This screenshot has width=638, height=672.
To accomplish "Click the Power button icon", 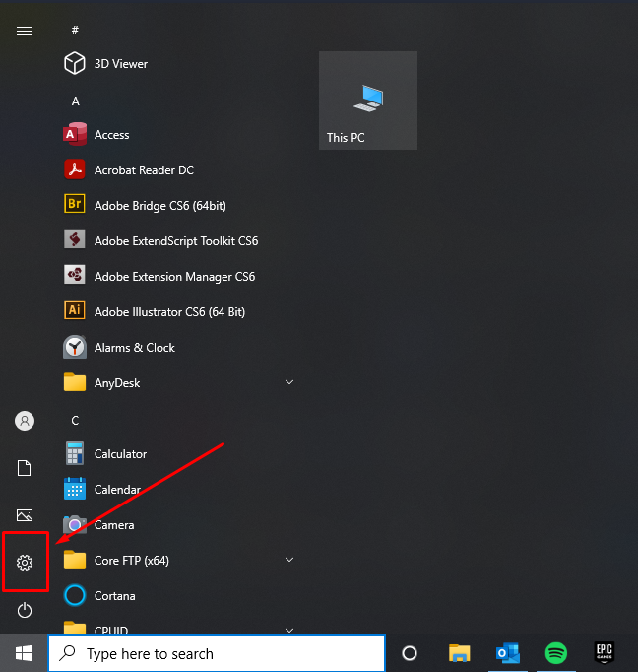I will coord(25,611).
